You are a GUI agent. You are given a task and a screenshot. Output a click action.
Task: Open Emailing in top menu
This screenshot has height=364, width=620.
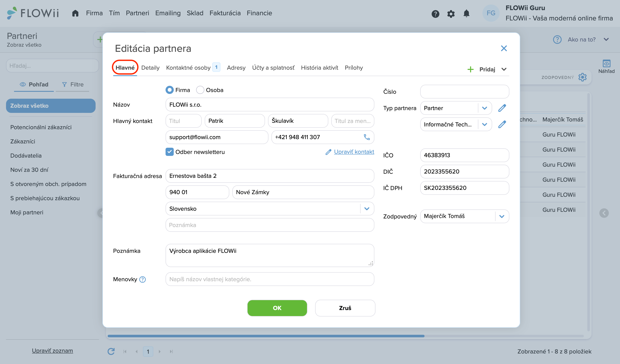click(168, 13)
